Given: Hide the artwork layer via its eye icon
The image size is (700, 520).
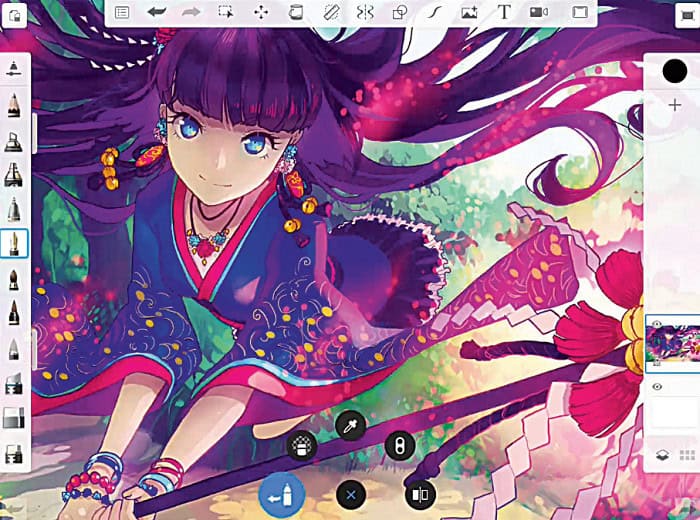Looking at the screenshot, I should 657,324.
